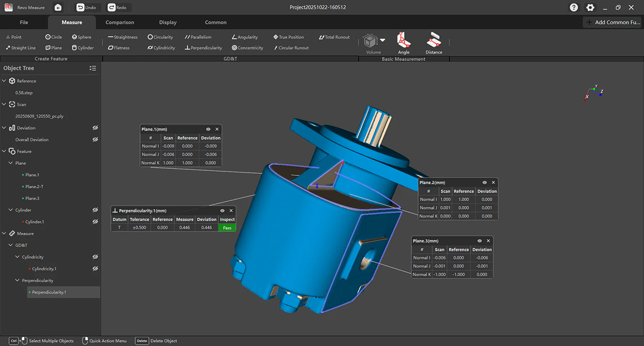Click the Cylindricity GD&T tool
The height and width of the screenshot is (346, 644).
coord(161,48)
